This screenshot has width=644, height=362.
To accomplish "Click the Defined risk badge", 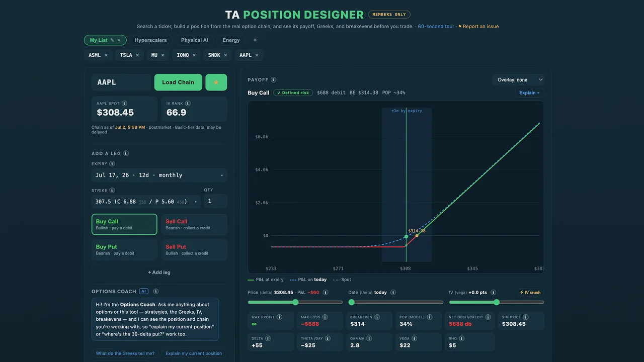I will (293, 93).
